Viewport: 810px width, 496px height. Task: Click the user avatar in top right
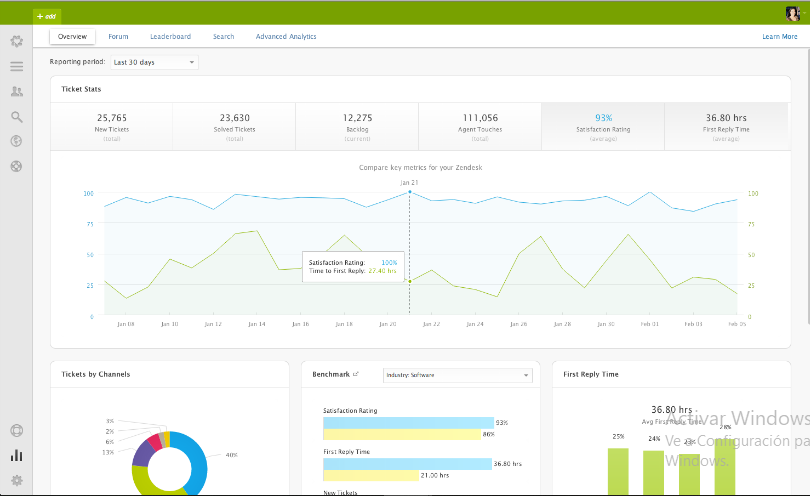click(792, 14)
